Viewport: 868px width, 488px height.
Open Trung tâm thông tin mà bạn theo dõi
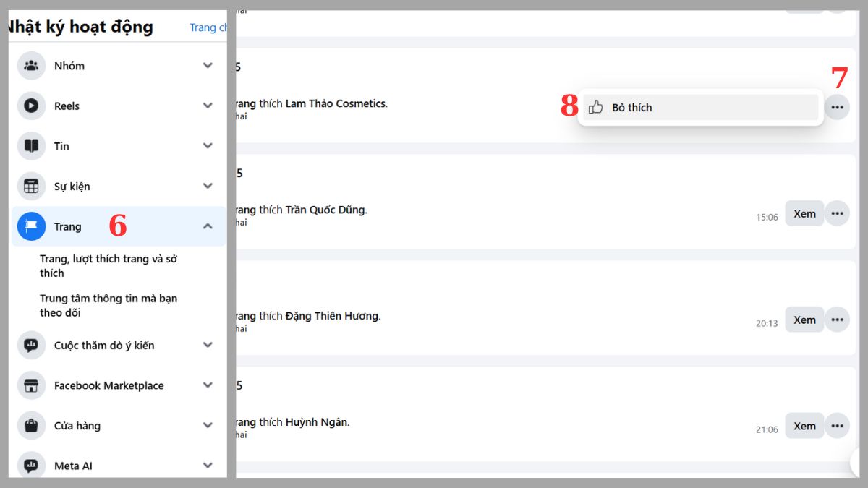point(109,306)
